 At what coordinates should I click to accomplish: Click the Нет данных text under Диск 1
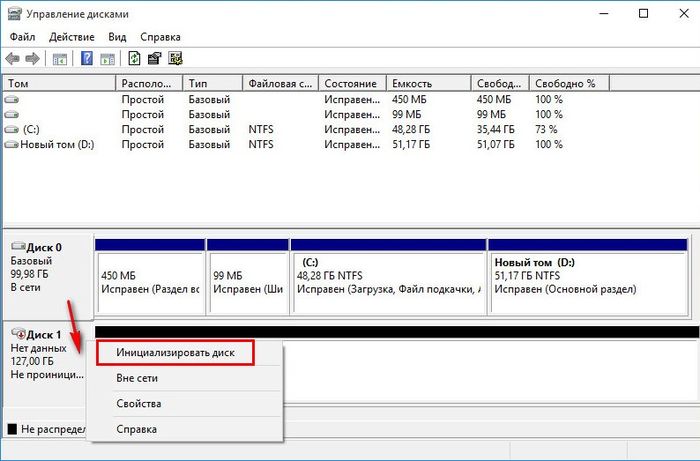tap(38, 348)
